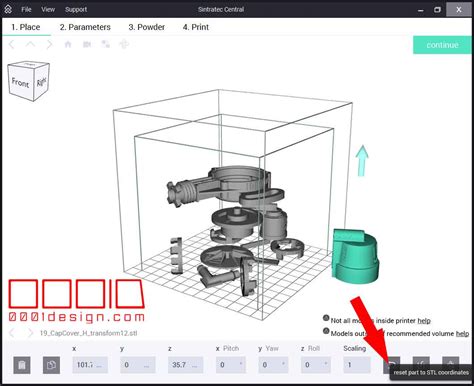Click the arrange parts icon in toolbar
This screenshot has width=474, height=386.
(106, 44)
